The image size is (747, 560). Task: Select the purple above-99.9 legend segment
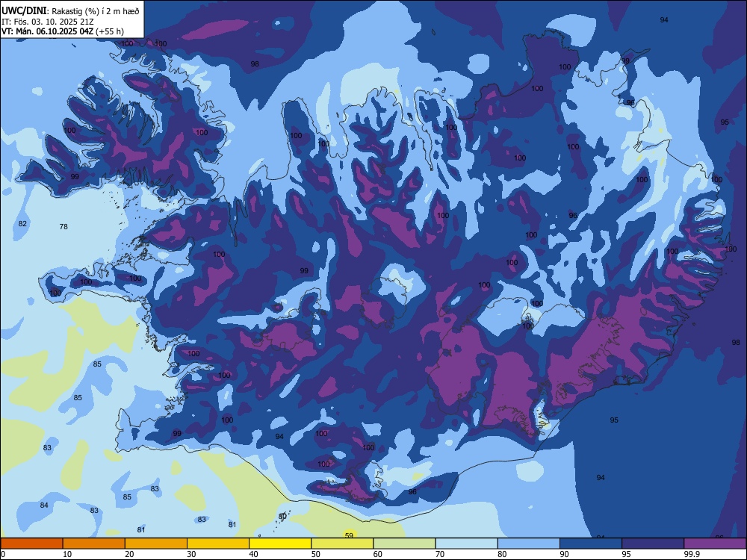[x=715, y=544]
